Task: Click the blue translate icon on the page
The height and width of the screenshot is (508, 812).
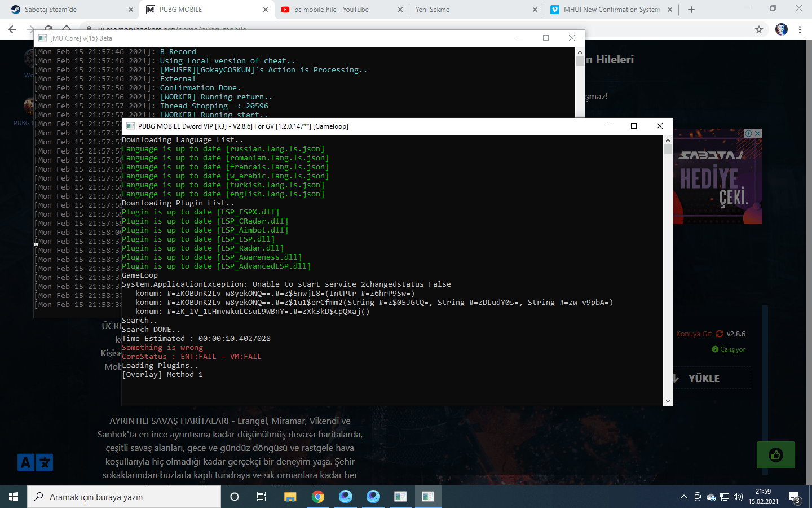Action: tap(35, 463)
